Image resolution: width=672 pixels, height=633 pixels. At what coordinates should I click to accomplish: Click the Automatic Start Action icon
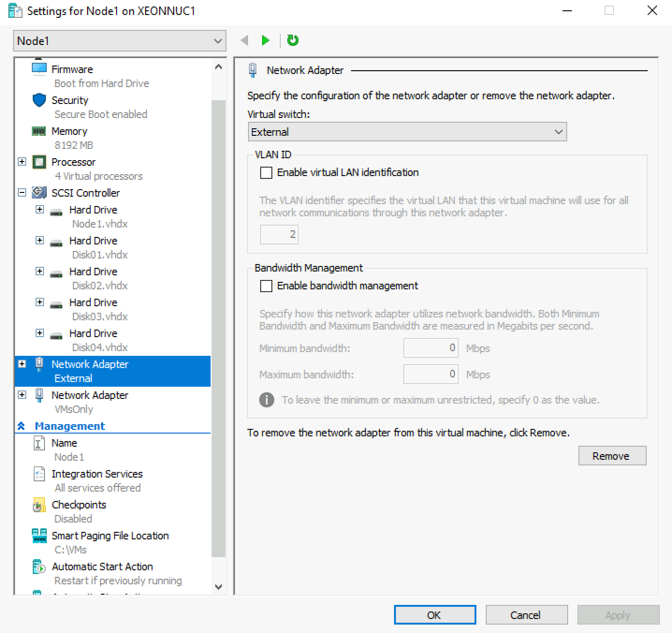click(39, 567)
